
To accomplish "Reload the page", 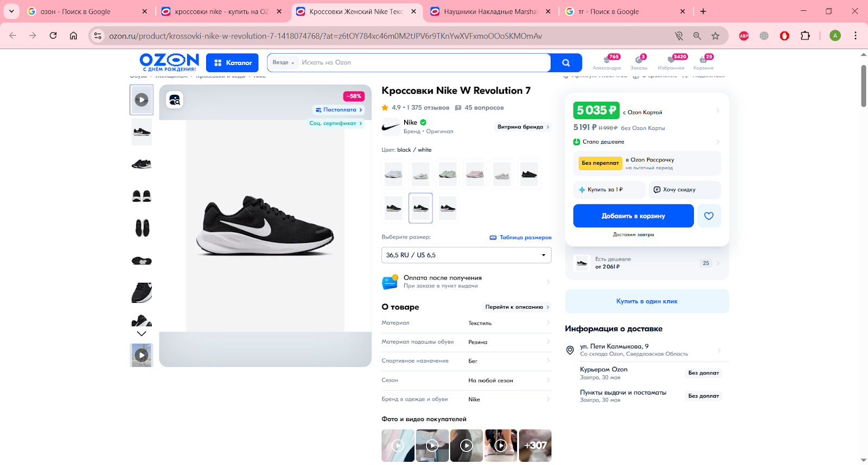I will point(53,36).
